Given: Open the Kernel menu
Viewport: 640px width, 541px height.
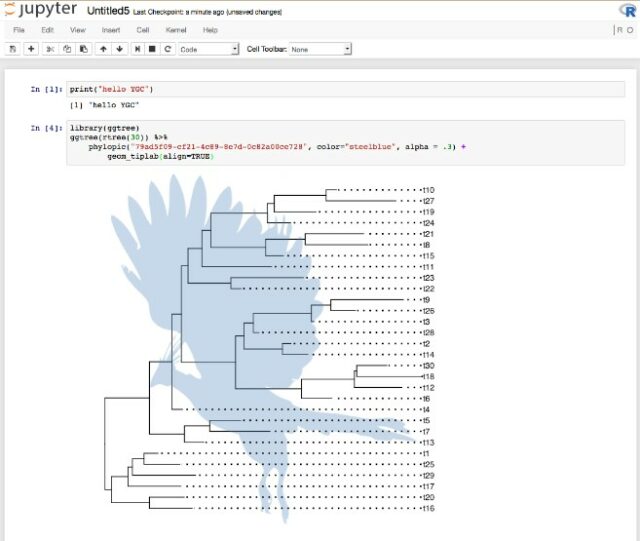Looking at the screenshot, I should pos(176,30).
